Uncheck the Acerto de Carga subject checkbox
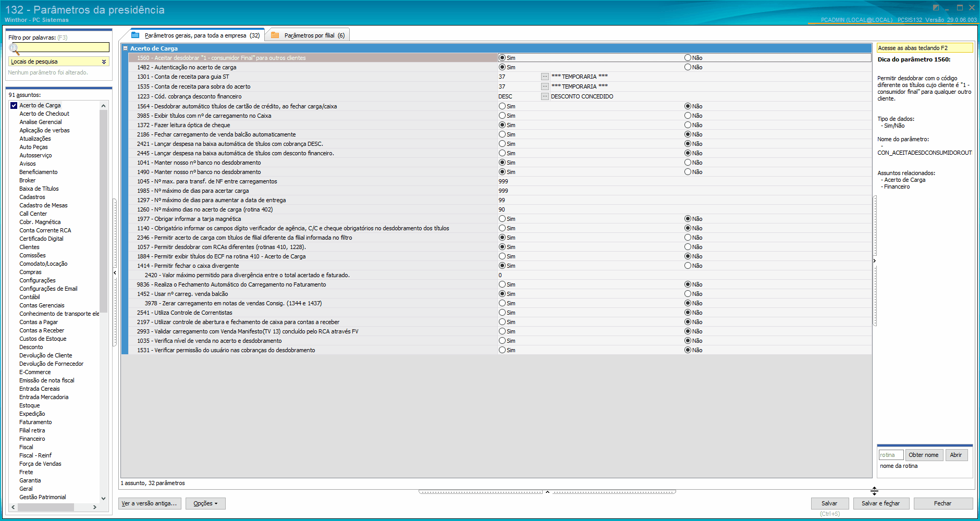 click(14, 105)
